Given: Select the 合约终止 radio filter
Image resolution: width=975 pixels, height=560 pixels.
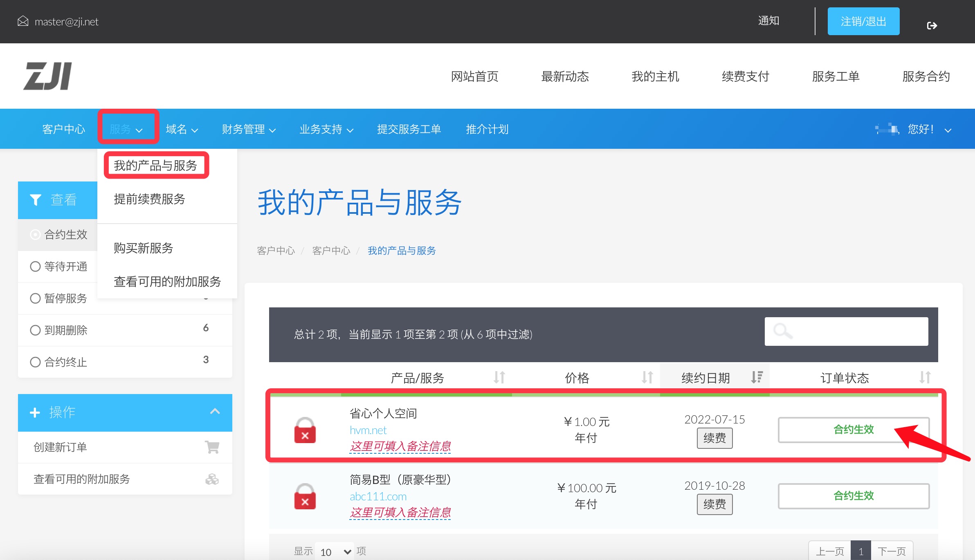Looking at the screenshot, I should (35, 362).
